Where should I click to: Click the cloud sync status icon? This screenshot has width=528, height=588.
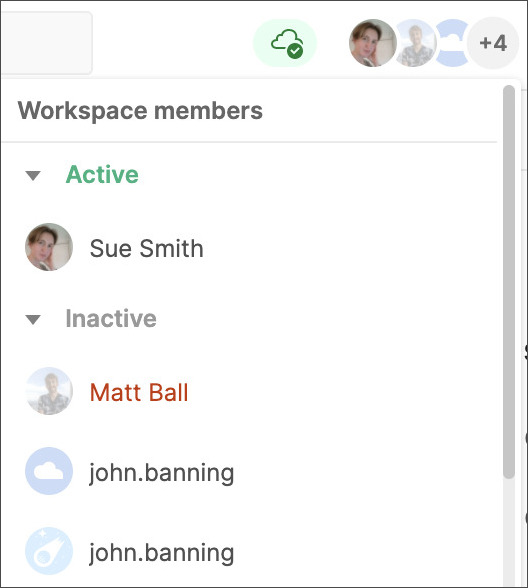[x=285, y=43]
